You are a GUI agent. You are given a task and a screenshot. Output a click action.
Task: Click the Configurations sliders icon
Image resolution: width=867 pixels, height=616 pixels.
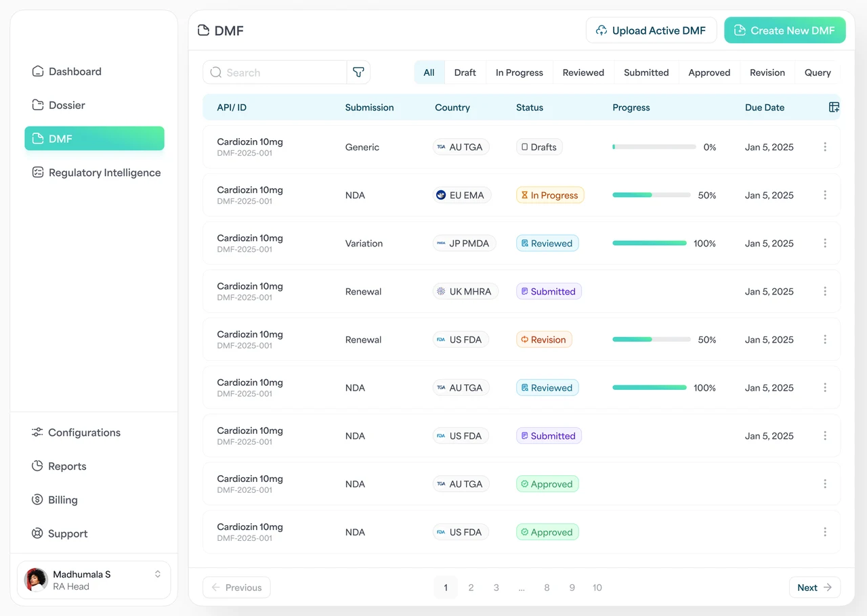point(37,432)
